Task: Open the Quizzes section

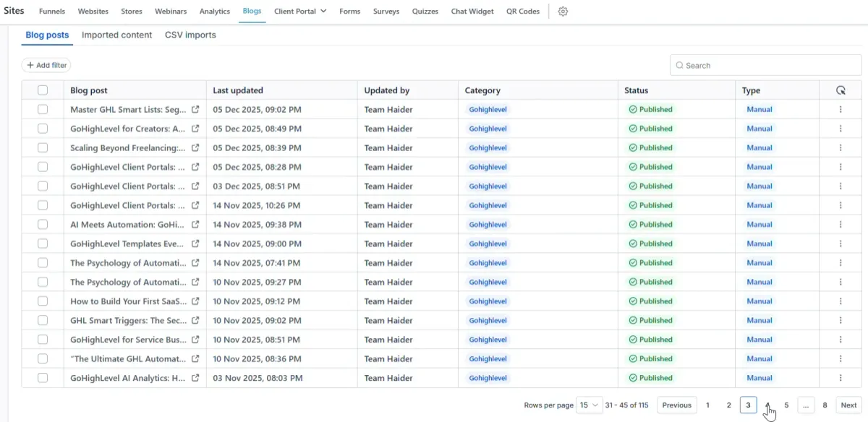Action: coord(425,12)
